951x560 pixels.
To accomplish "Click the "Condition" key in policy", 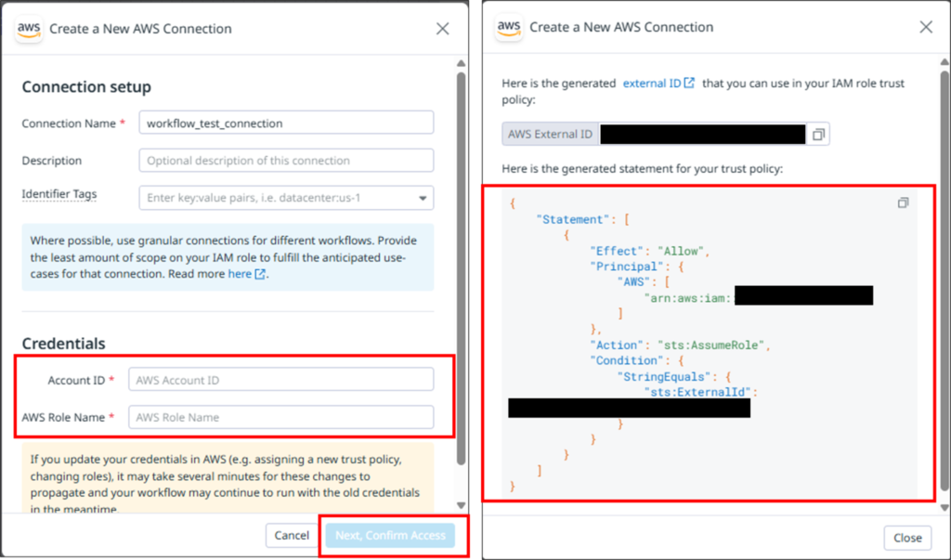I will coord(627,360).
